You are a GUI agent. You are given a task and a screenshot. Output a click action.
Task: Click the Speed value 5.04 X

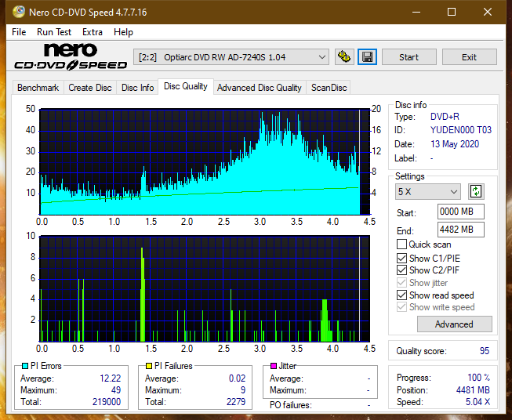point(478,401)
